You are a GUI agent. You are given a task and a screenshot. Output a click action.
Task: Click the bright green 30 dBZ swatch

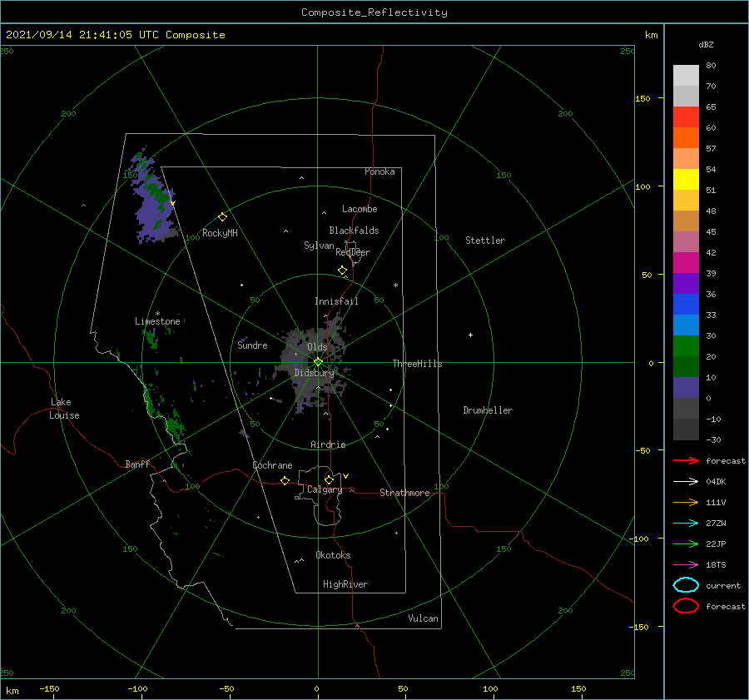[686, 345]
